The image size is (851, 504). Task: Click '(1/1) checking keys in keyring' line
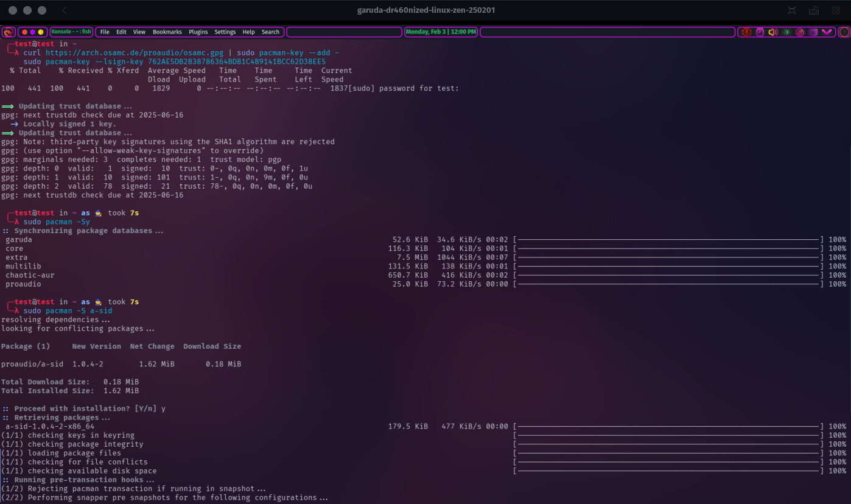(68, 435)
